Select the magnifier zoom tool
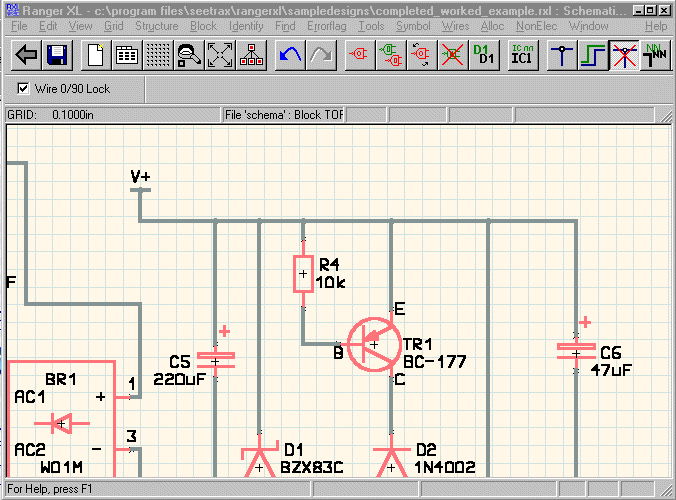Image resolution: width=676 pixels, height=500 pixels. 189,55
